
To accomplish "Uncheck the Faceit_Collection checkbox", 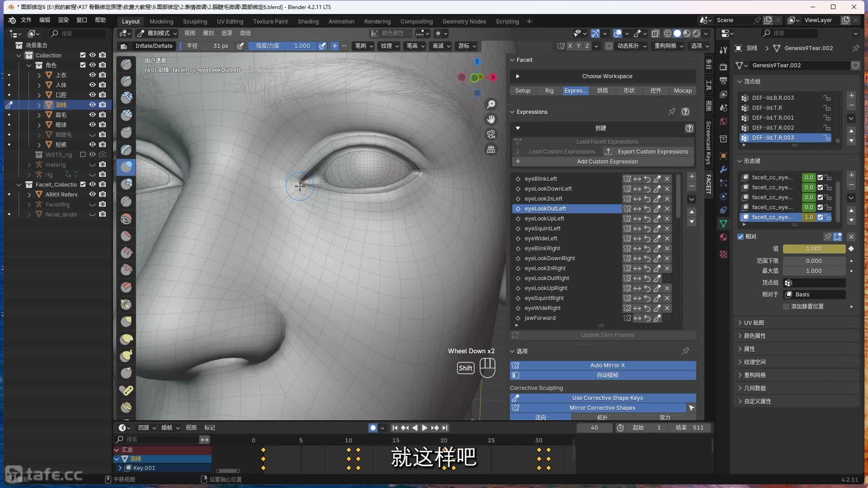I will click(x=83, y=184).
